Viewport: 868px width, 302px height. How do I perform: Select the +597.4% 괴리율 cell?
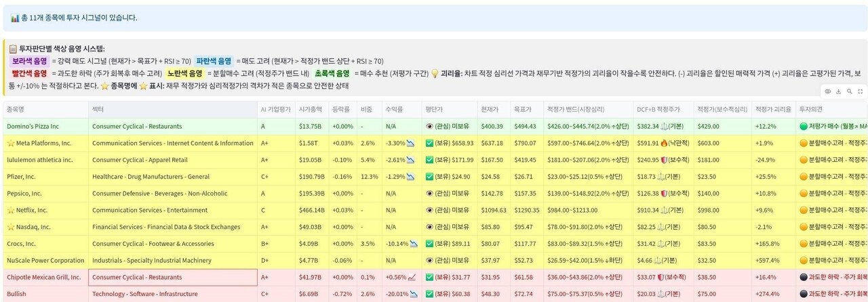pos(773,260)
